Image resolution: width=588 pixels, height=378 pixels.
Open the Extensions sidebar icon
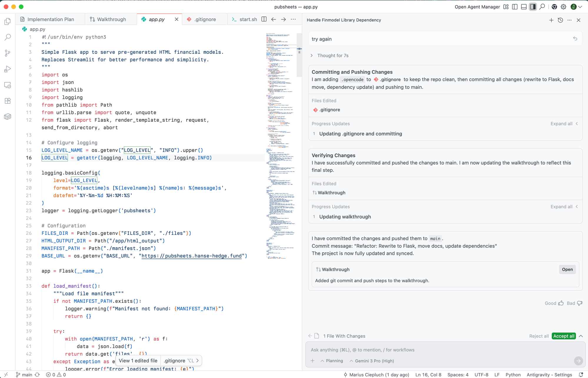(x=8, y=101)
